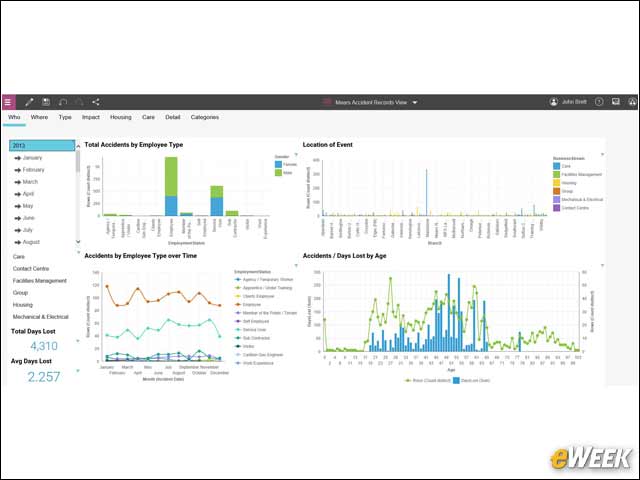Filter by Facilities Management in sidebar
The image size is (640, 480).
(40, 281)
